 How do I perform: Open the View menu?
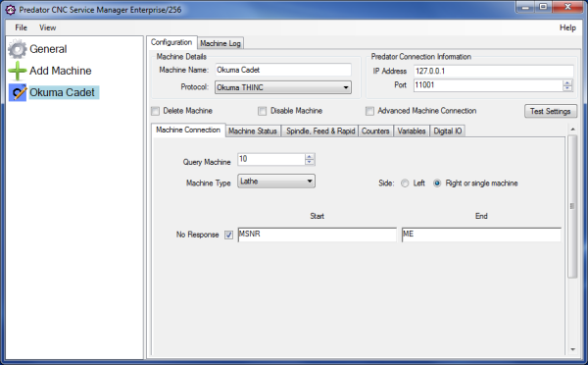[48, 27]
